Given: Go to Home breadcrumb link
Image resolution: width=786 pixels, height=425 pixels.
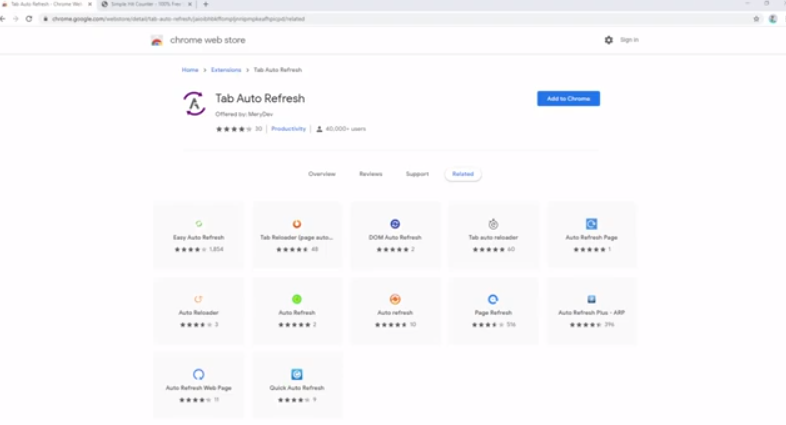Looking at the screenshot, I should click(x=190, y=70).
